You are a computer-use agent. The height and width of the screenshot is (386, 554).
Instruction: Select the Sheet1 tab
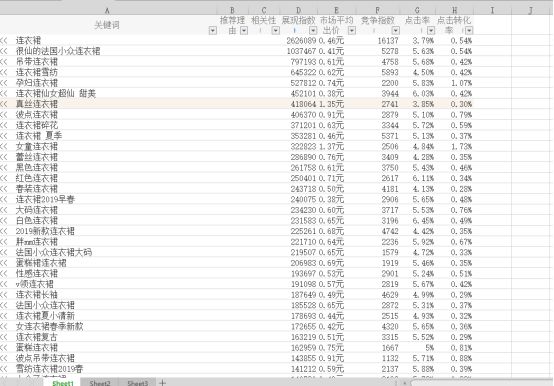63,383
